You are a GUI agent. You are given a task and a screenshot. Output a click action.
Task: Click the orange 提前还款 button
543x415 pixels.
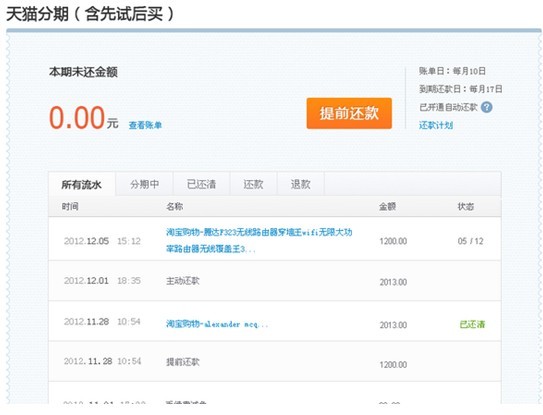(349, 113)
